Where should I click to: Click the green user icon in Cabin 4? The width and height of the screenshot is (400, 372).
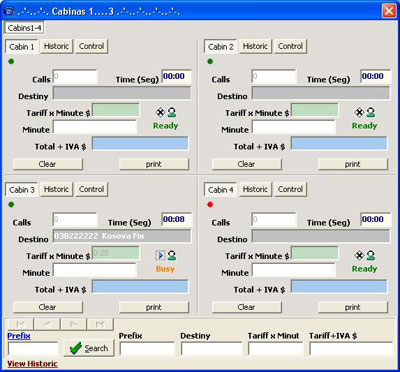click(x=371, y=256)
